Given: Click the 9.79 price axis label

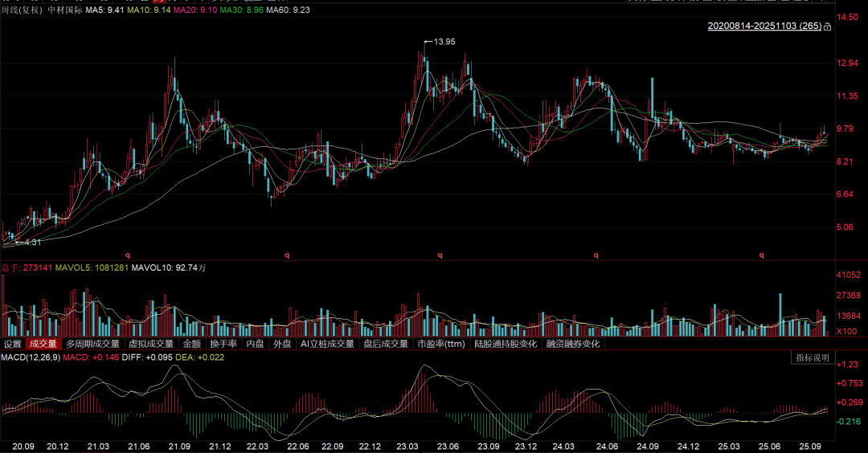Looking at the screenshot, I should pos(845,129).
